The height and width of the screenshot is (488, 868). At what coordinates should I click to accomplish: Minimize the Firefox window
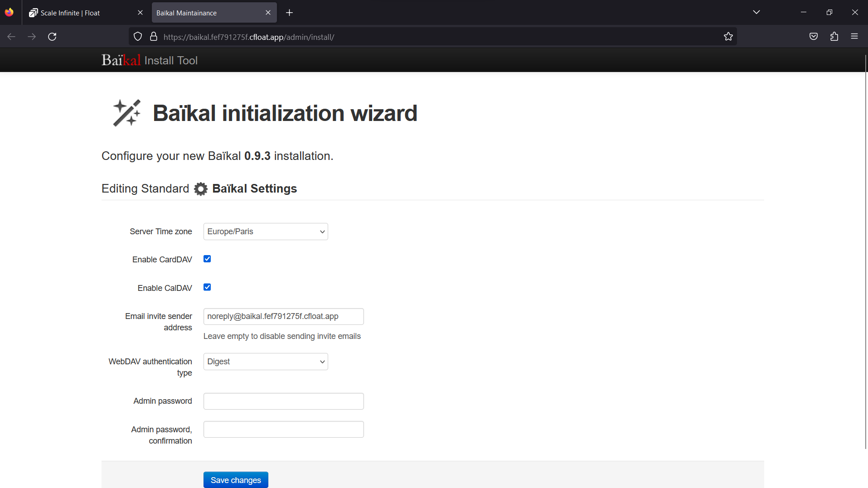click(x=804, y=12)
